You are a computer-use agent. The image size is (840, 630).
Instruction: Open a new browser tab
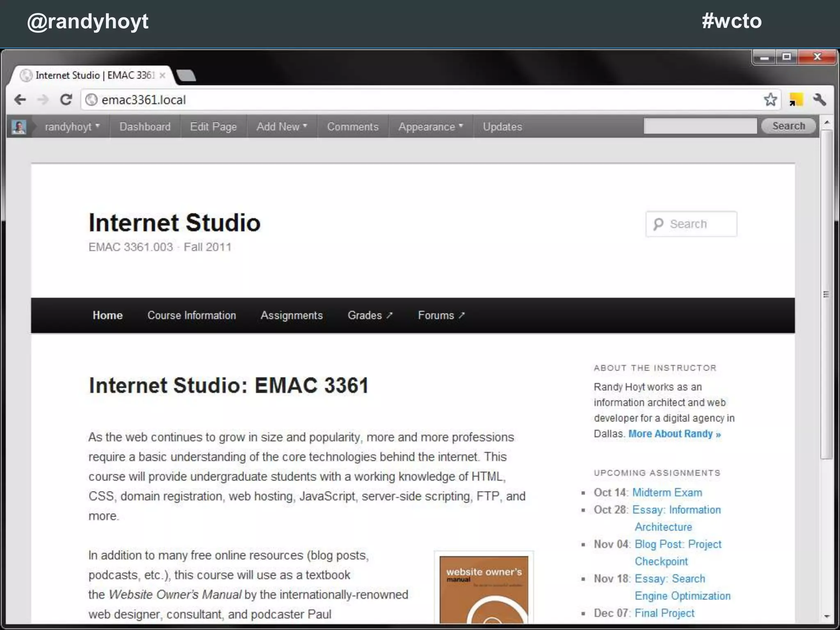click(187, 75)
